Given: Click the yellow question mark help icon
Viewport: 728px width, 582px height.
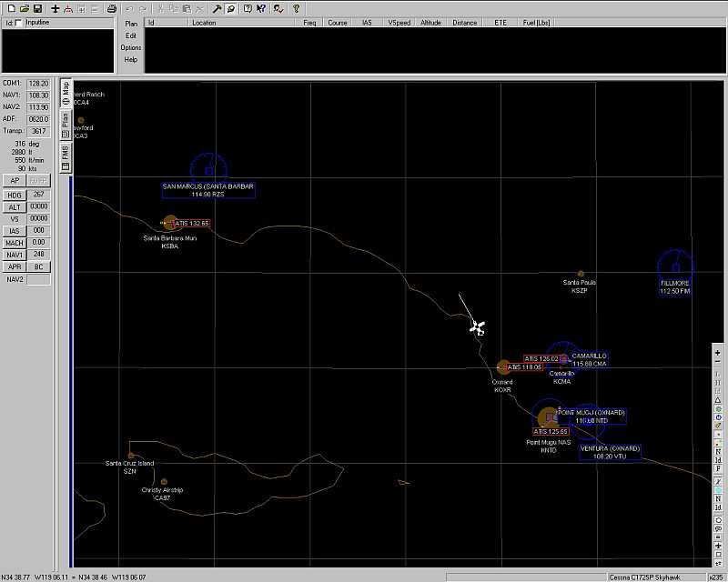Looking at the screenshot, I should coord(296,8).
